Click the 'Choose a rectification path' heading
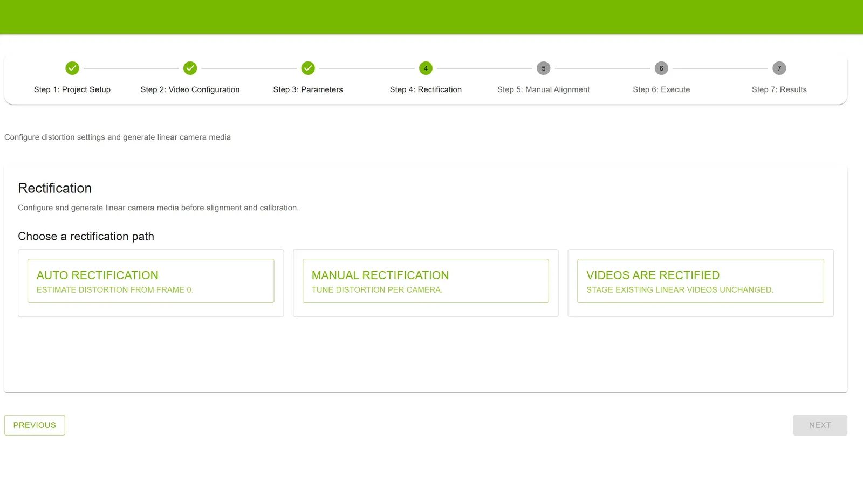The image size is (863, 504). [x=86, y=236]
